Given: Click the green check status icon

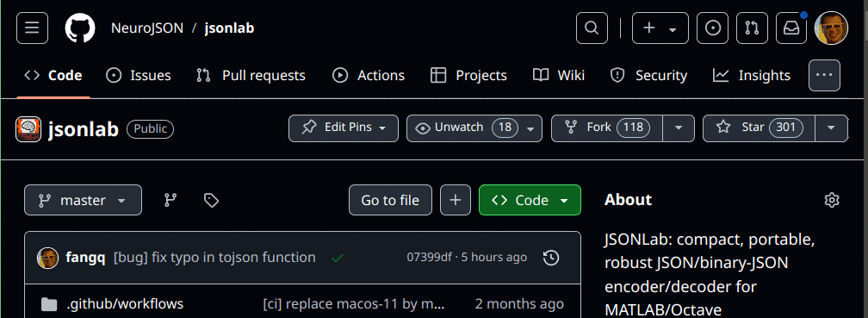Looking at the screenshot, I should click(x=338, y=259).
